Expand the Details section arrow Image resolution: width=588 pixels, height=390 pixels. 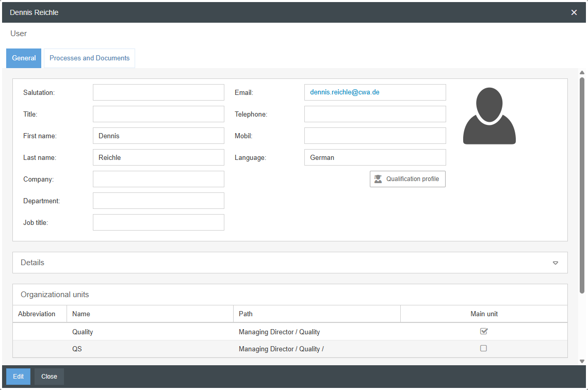556,263
